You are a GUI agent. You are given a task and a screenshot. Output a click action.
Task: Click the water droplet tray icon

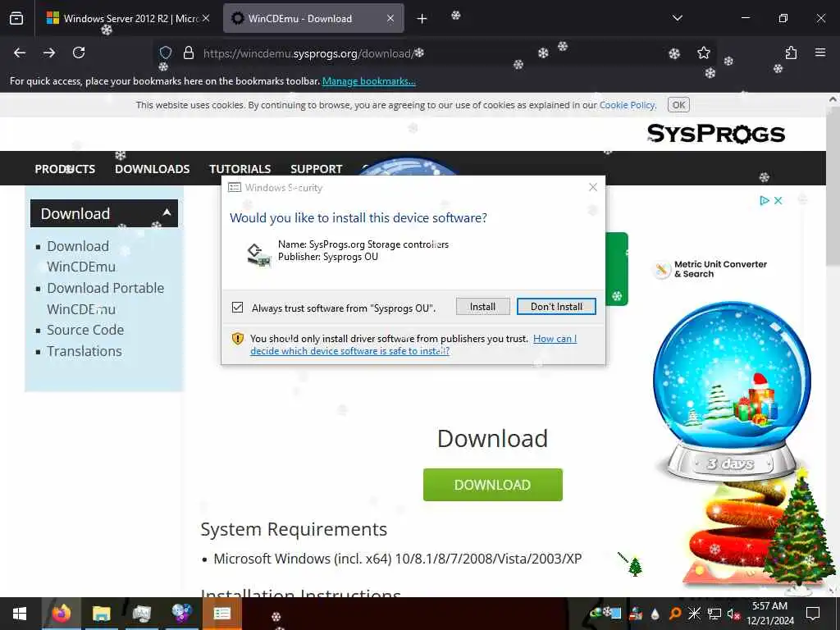click(x=655, y=614)
